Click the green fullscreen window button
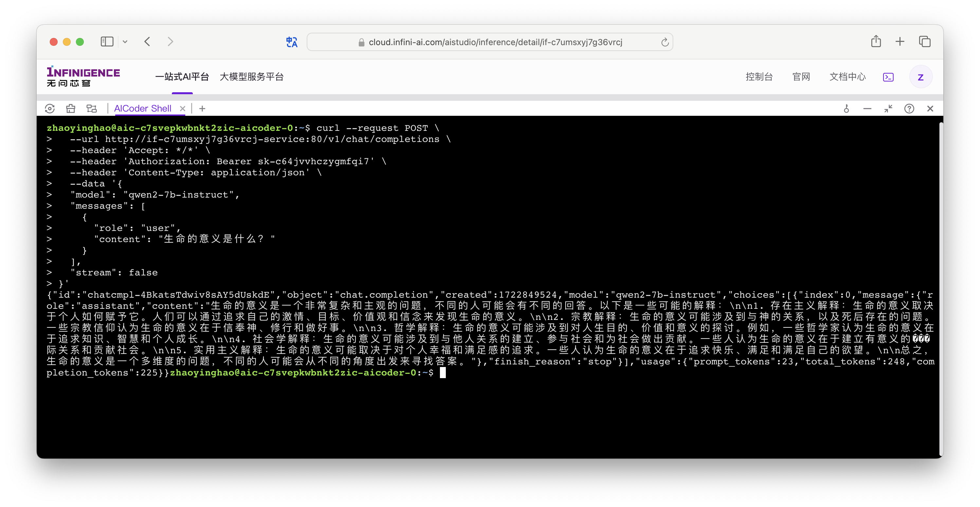 click(x=80, y=42)
